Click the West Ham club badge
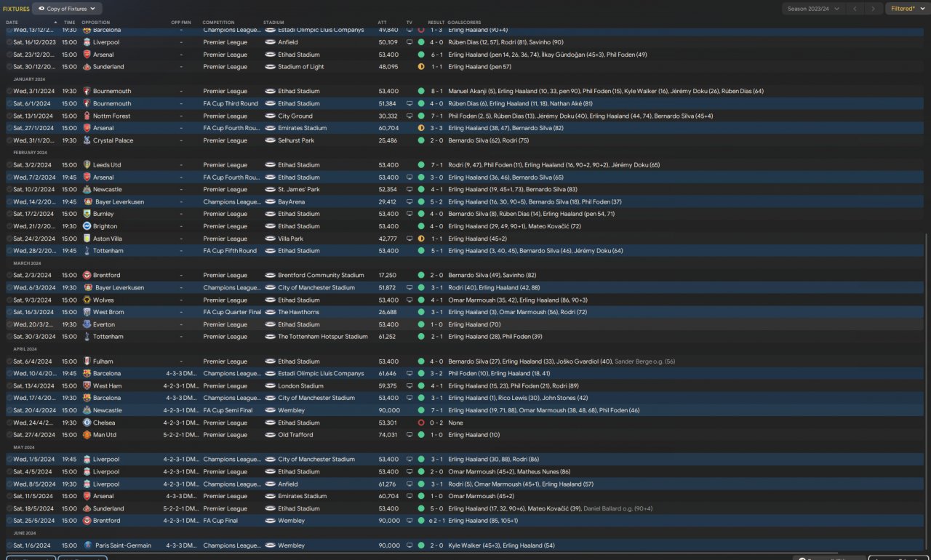The height and width of the screenshot is (560, 931). pyautogui.click(x=87, y=386)
